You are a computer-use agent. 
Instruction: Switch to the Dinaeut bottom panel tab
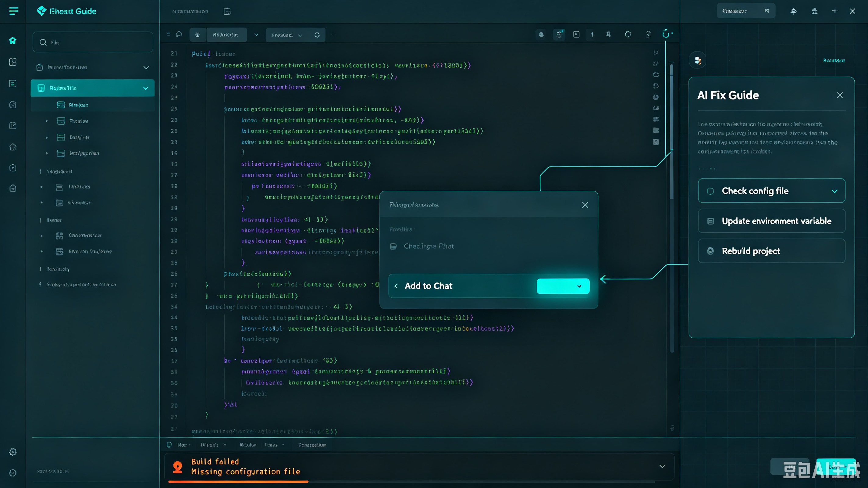point(214,445)
